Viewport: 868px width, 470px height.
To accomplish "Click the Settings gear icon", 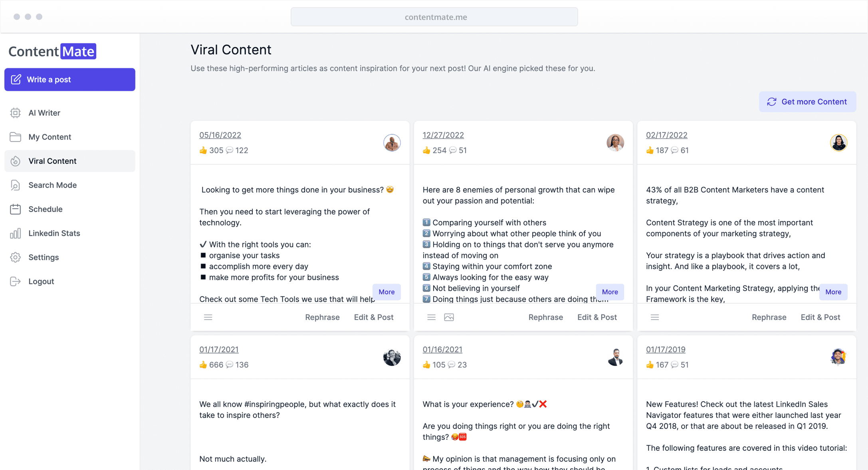I will pos(15,257).
